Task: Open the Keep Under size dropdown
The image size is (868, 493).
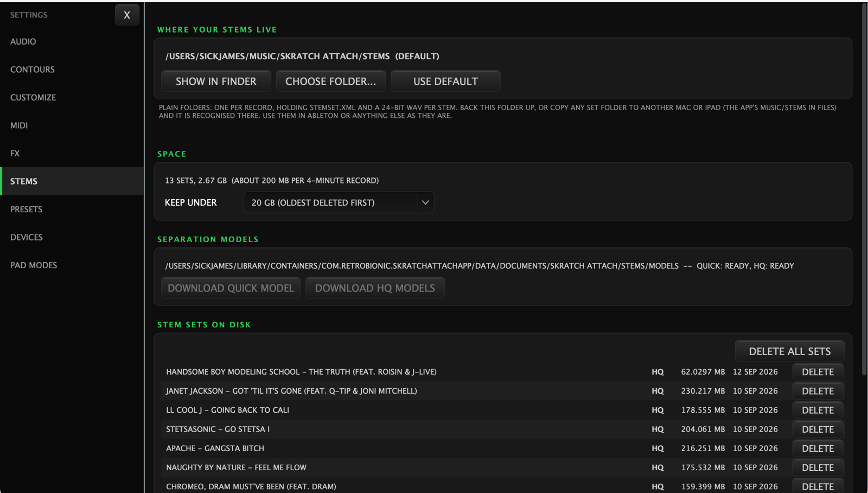Action: click(339, 203)
